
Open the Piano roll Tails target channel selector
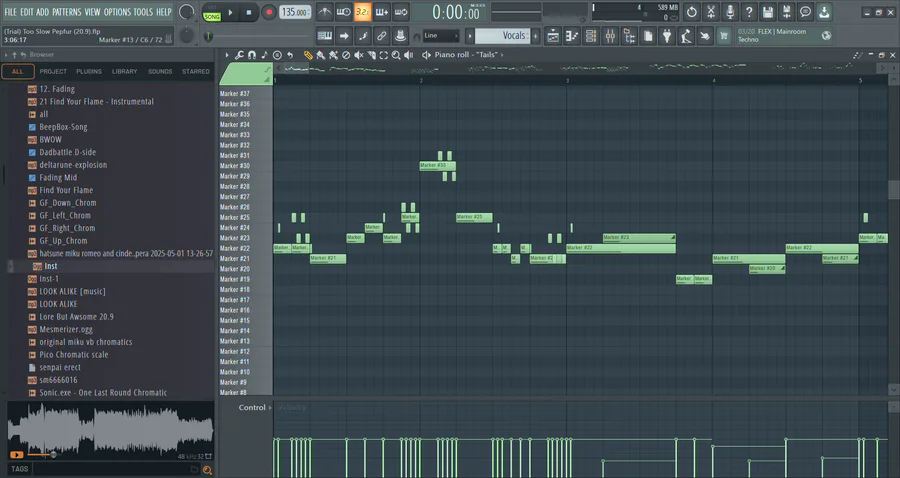(x=468, y=55)
